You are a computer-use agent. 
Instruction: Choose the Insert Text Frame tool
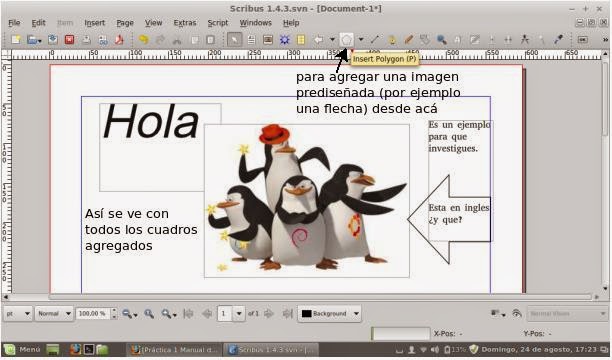251,39
